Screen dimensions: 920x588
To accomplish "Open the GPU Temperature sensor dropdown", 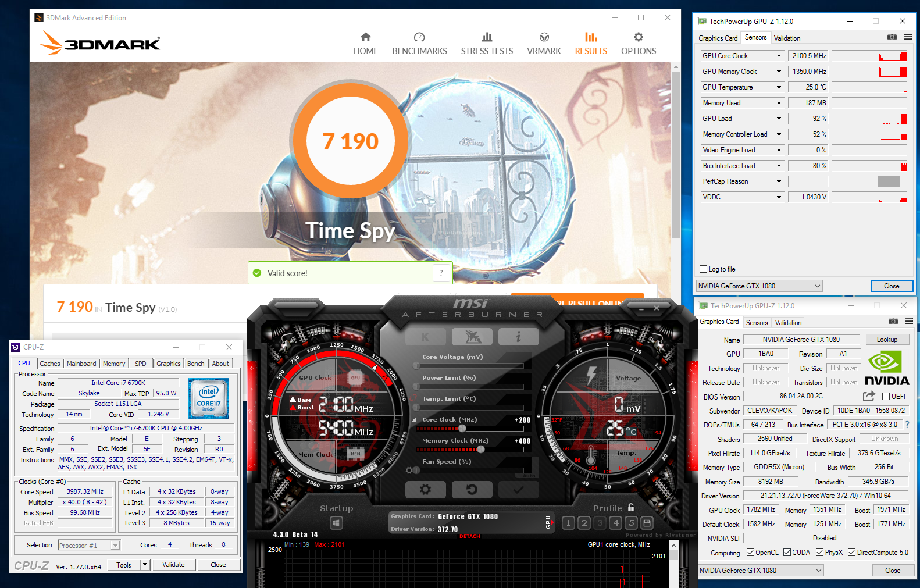I will point(779,87).
